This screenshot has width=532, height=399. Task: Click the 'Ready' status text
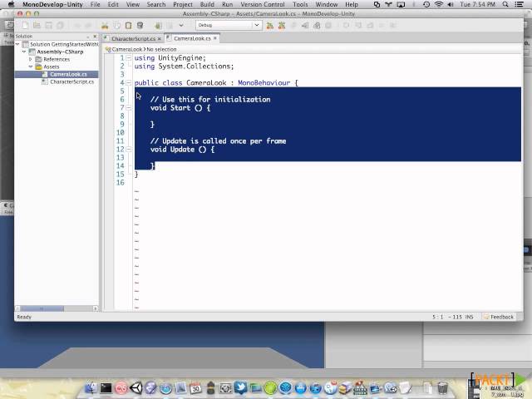click(x=24, y=317)
